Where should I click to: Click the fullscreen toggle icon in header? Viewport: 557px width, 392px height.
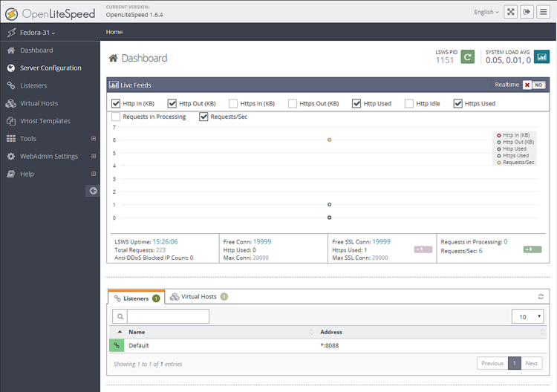510,12
